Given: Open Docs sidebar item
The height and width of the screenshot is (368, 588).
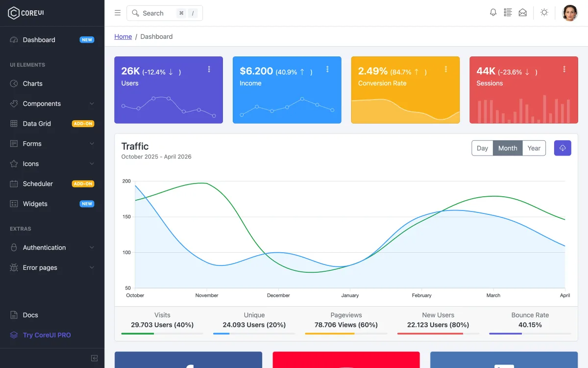Looking at the screenshot, I should [52, 315].
